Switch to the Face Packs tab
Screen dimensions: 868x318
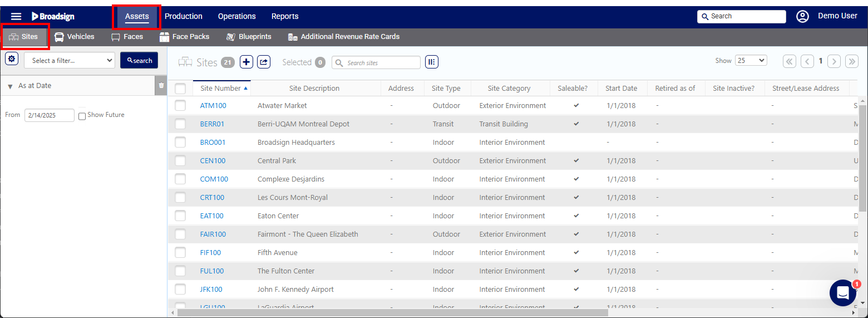click(185, 37)
